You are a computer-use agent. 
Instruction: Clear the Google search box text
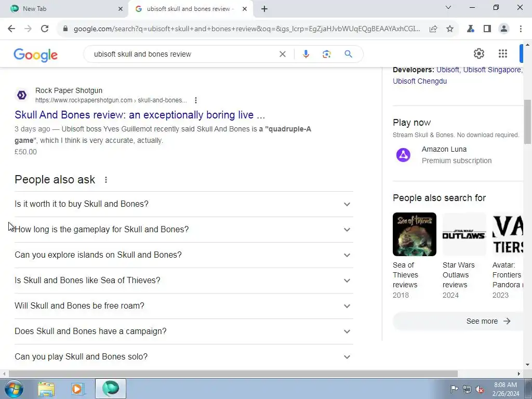282,54
